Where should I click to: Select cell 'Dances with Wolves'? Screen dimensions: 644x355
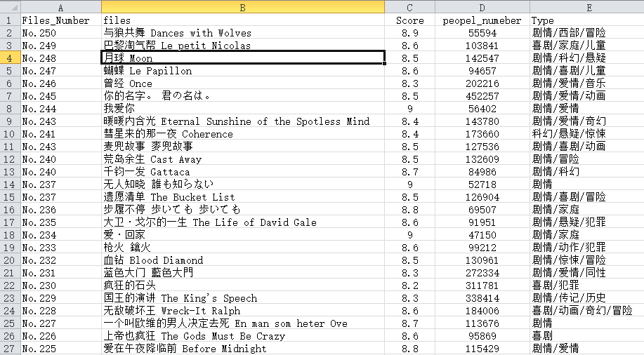click(x=243, y=33)
